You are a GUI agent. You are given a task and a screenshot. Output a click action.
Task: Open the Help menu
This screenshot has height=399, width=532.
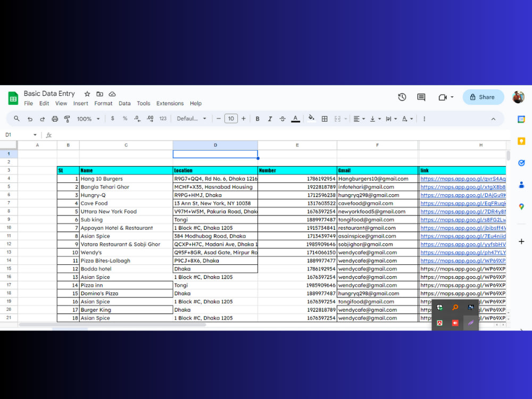tap(196, 104)
